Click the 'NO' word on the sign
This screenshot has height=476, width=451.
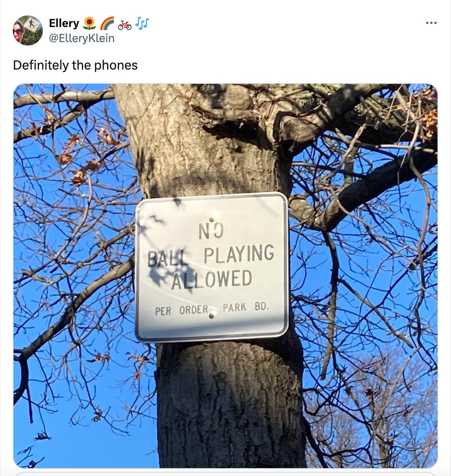pyautogui.click(x=211, y=231)
